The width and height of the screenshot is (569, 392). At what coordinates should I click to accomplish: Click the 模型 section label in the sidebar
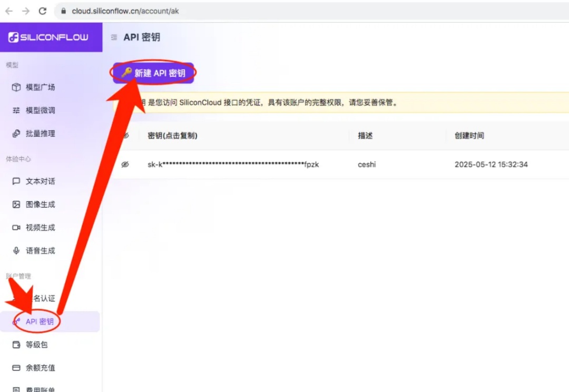(x=12, y=65)
